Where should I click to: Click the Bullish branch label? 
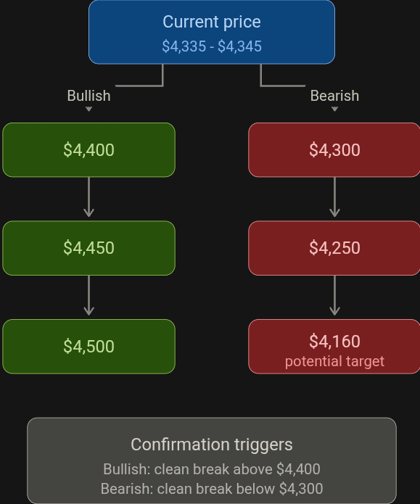tap(88, 96)
